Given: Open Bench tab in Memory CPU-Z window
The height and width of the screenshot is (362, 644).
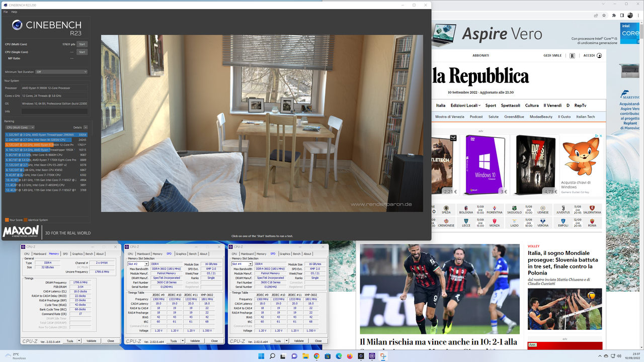Looking at the screenshot, I should [x=89, y=254].
